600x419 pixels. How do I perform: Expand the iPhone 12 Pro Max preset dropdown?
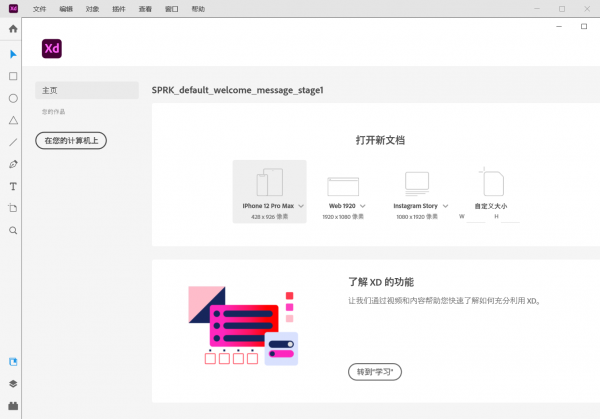click(x=300, y=205)
